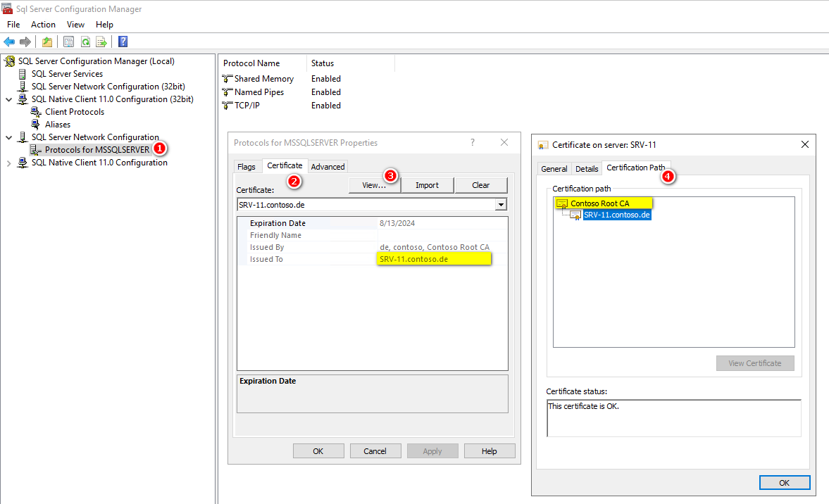Click the Shared Memory protocol icon
The height and width of the screenshot is (504, 829).
pyautogui.click(x=227, y=79)
